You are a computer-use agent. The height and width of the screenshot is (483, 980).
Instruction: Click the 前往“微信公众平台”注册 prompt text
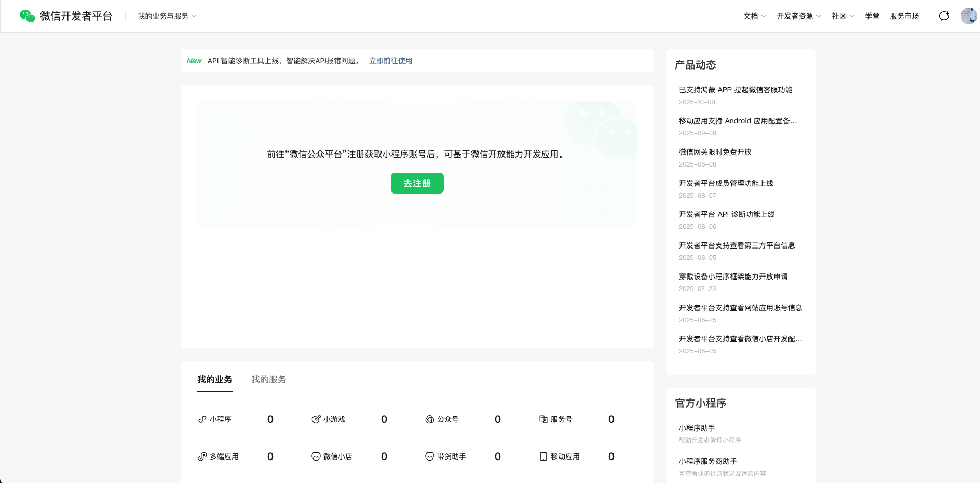pyautogui.click(x=417, y=154)
